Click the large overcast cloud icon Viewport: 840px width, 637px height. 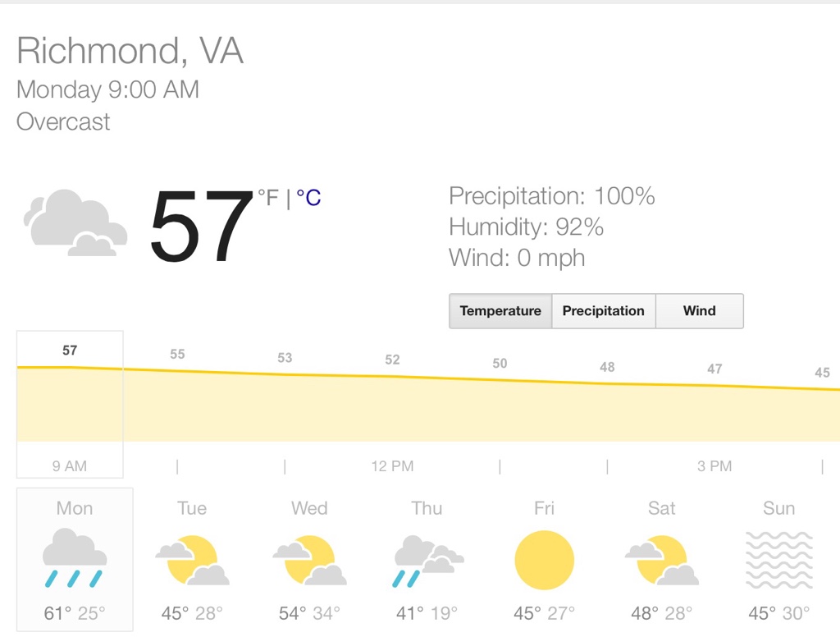(75, 222)
